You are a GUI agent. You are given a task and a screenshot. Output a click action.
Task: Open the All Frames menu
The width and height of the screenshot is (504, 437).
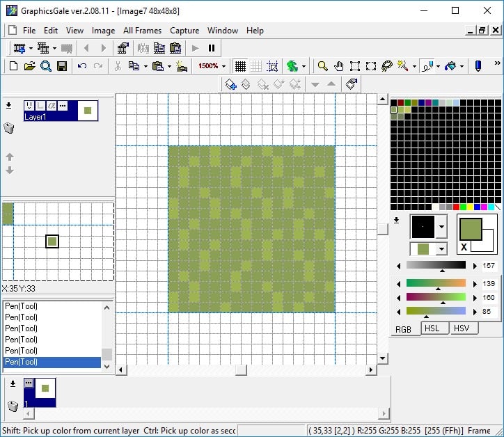(143, 31)
